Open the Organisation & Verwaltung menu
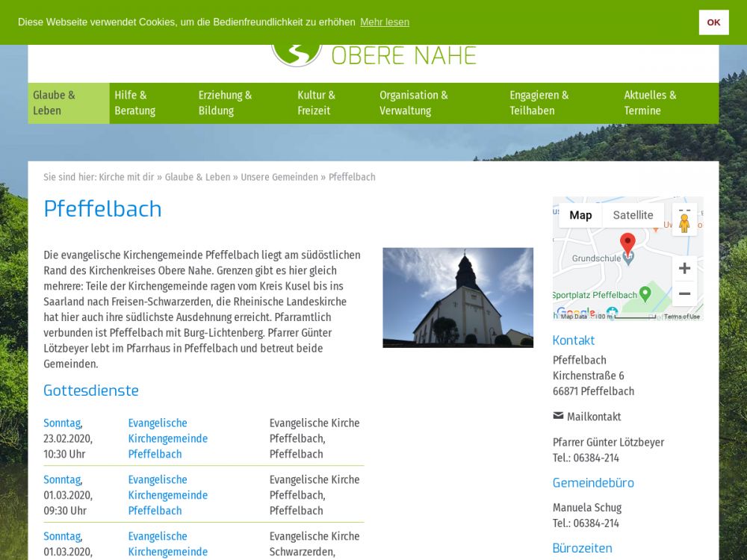This screenshot has height=560, width=747. (413, 103)
